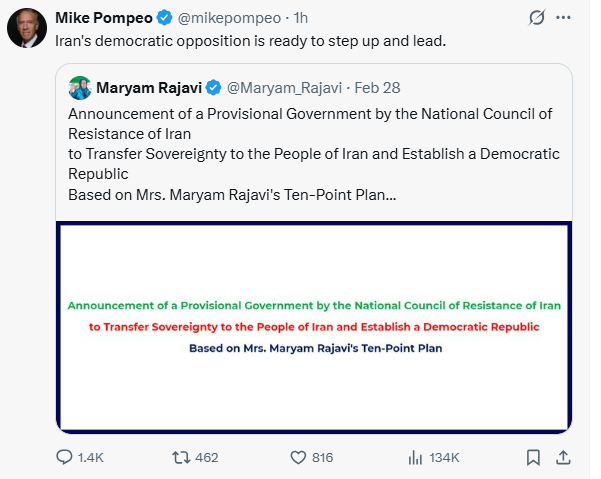Click the Maryam Rajavi name in quoted post
Viewport: 601px width, 479px height.
(147, 87)
